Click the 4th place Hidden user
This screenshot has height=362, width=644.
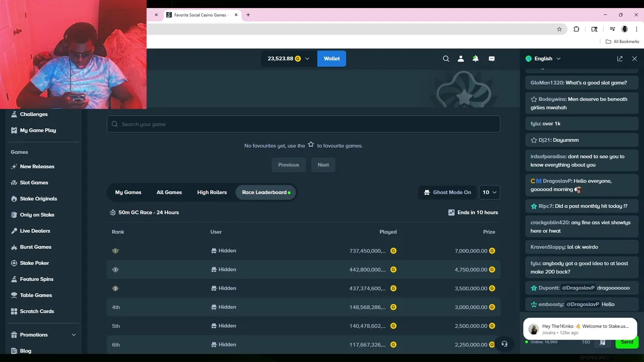point(223,307)
